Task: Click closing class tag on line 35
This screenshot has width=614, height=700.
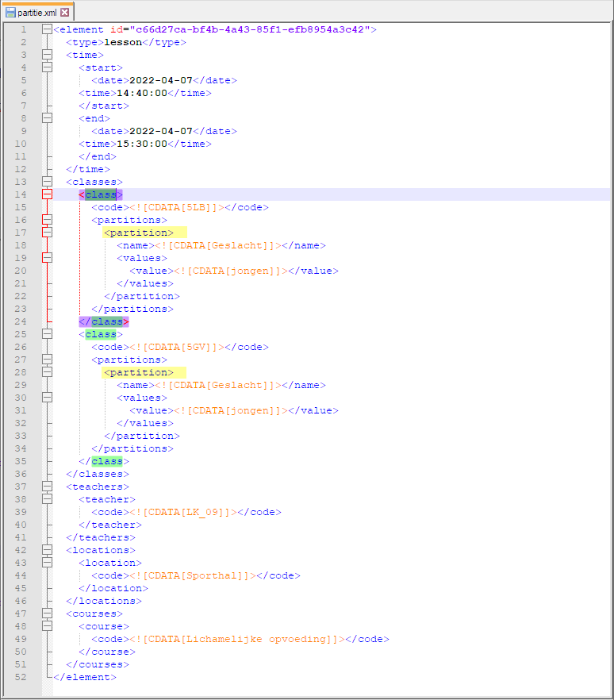Action: (104, 461)
